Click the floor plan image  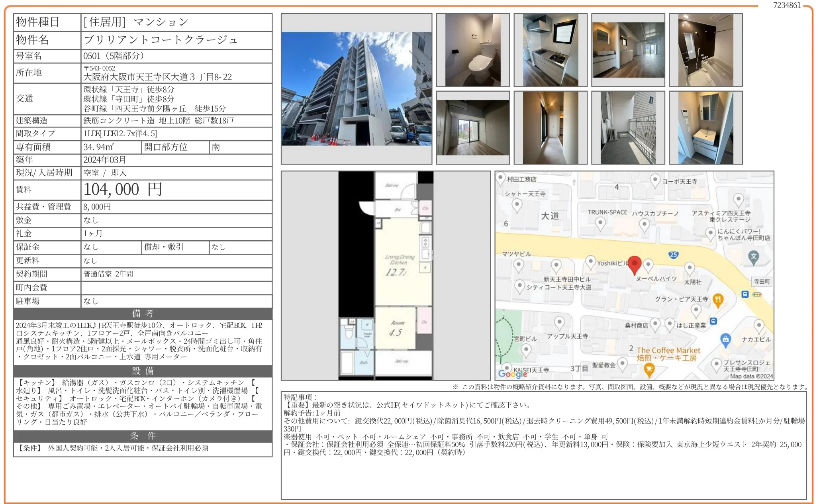(386, 275)
